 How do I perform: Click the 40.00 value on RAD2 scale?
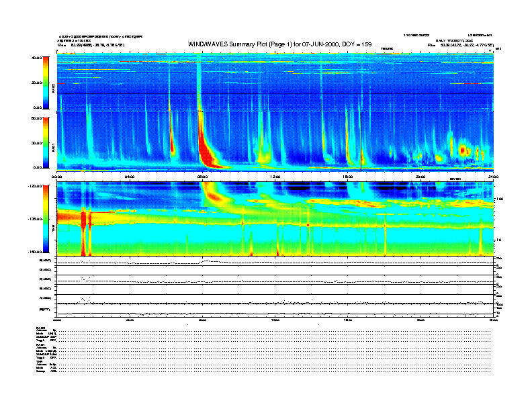click(x=36, y=58)
